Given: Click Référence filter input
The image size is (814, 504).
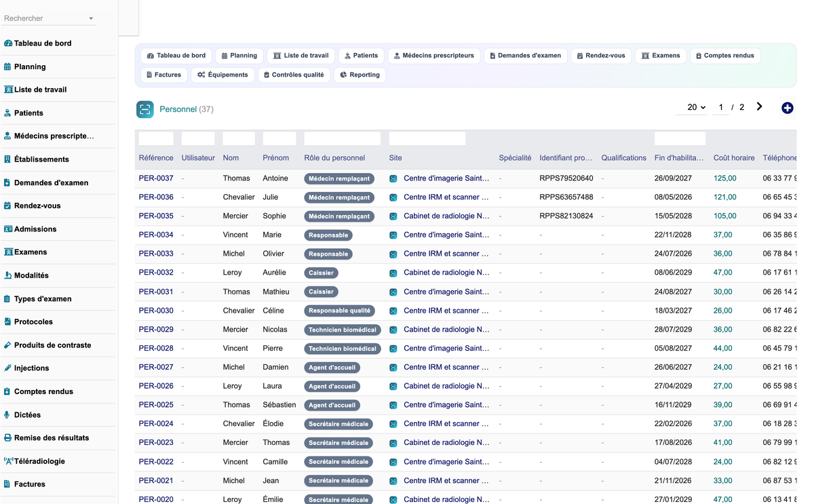Looking at the screenshot, I should [x=156, y=139].
